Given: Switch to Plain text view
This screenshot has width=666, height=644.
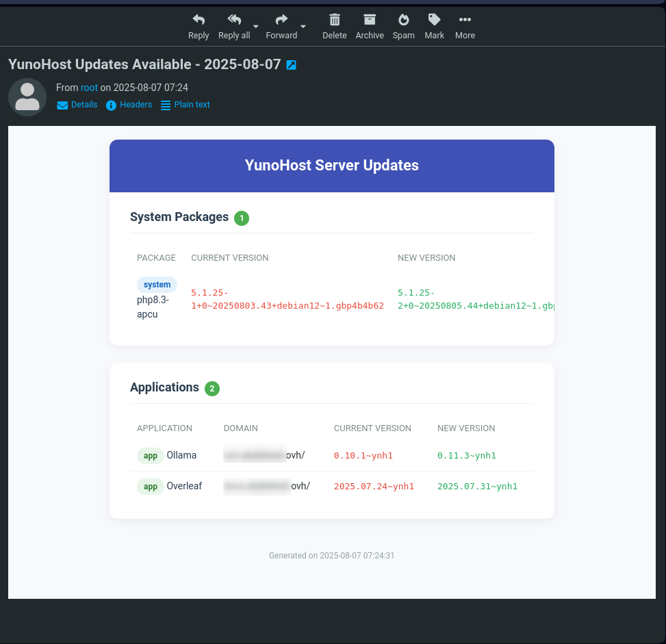Looking at the screenshot, I should [x=185, y=105].
